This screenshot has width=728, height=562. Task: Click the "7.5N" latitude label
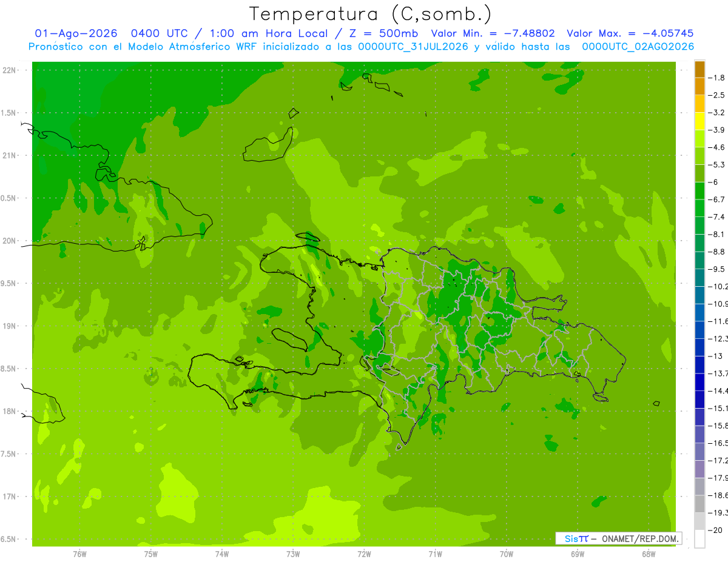coord(8,454)
